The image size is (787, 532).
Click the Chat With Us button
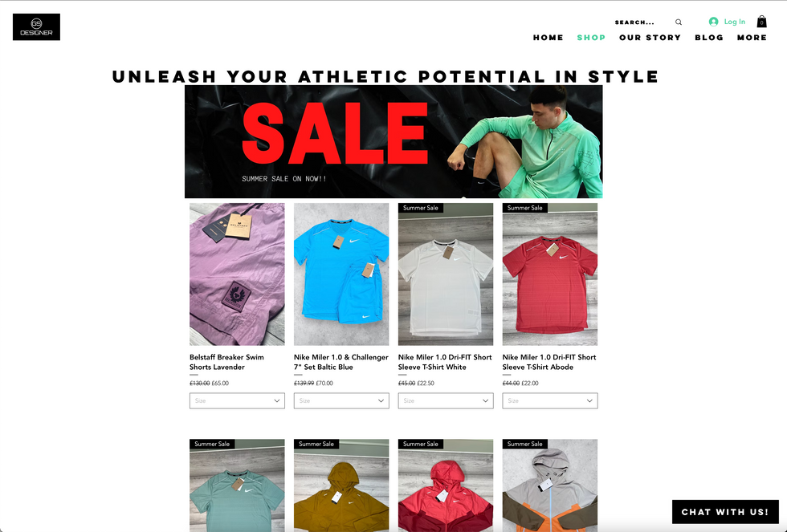(725, 512)
